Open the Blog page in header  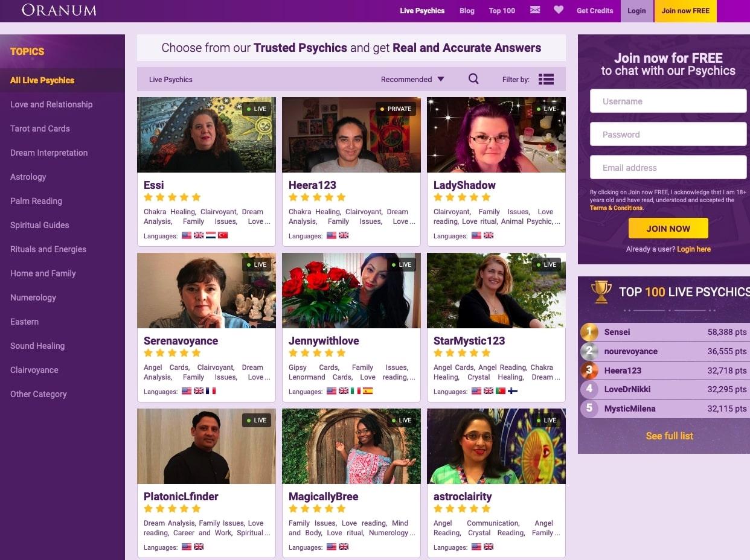coord(467,11)
